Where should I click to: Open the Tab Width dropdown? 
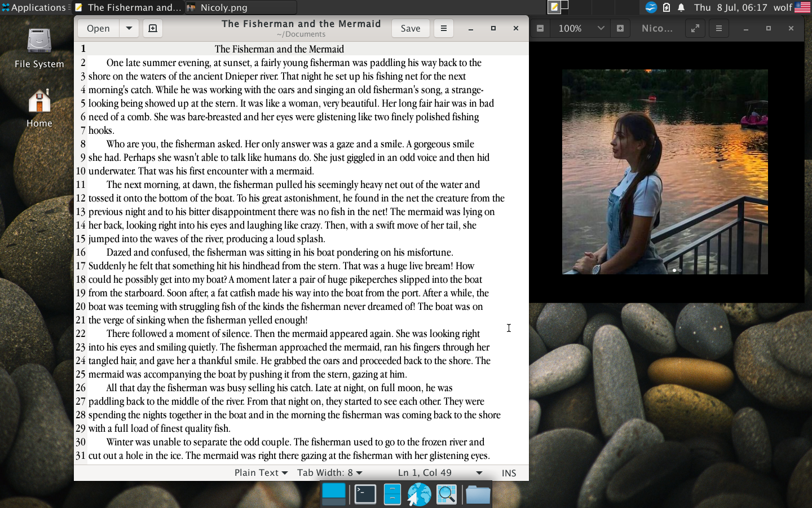(329, 473)
